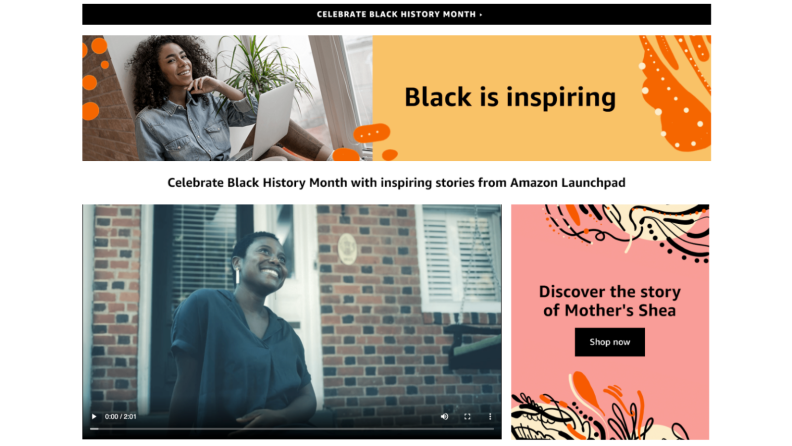Click the orange dotted artwork beside Black is inspiring

coord(675,93)
